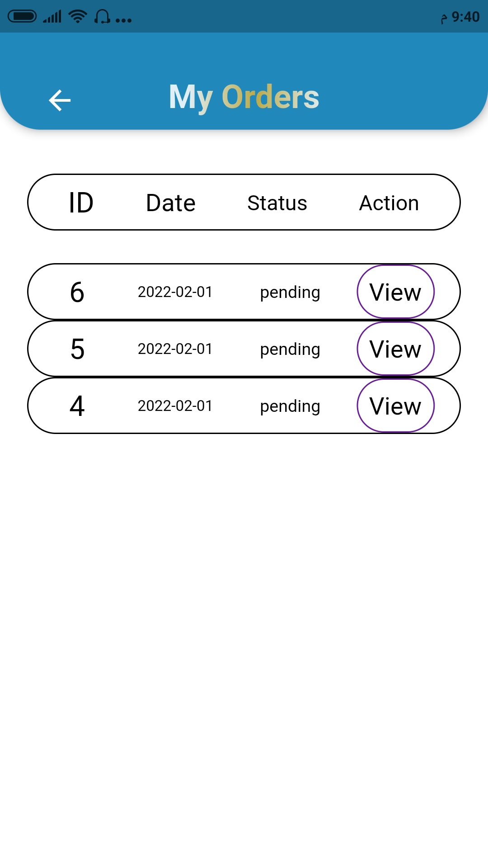Tap the three-dot notification overflow icon
The width and height of the screenshot is (488, 868).
click(123, 20)
